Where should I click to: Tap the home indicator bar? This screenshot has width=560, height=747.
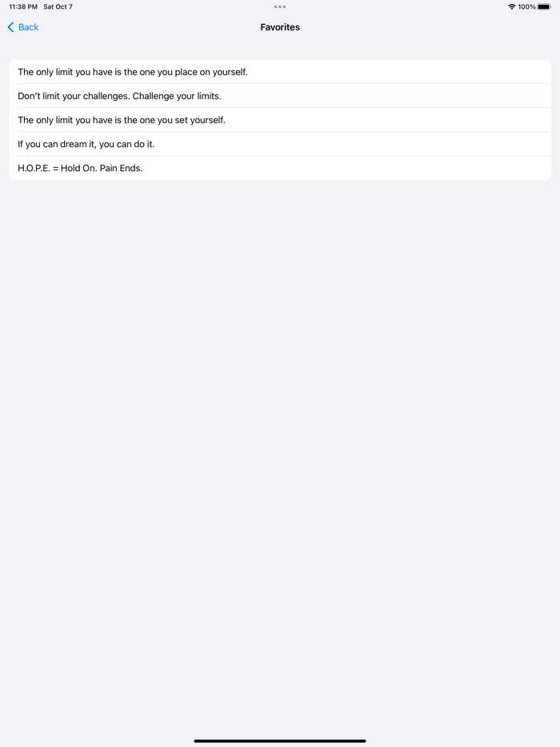[280, 741]
